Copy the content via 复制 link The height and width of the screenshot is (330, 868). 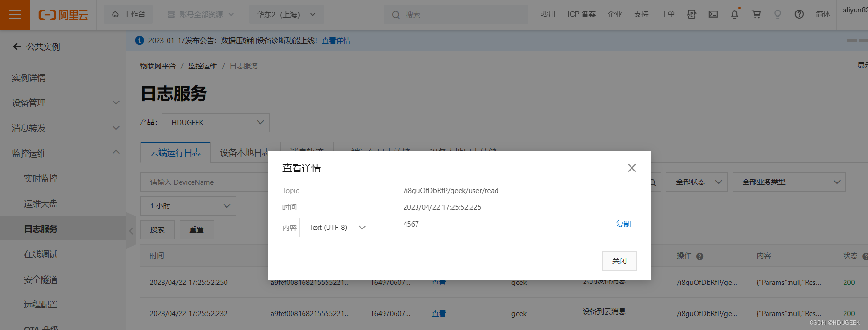623,224
